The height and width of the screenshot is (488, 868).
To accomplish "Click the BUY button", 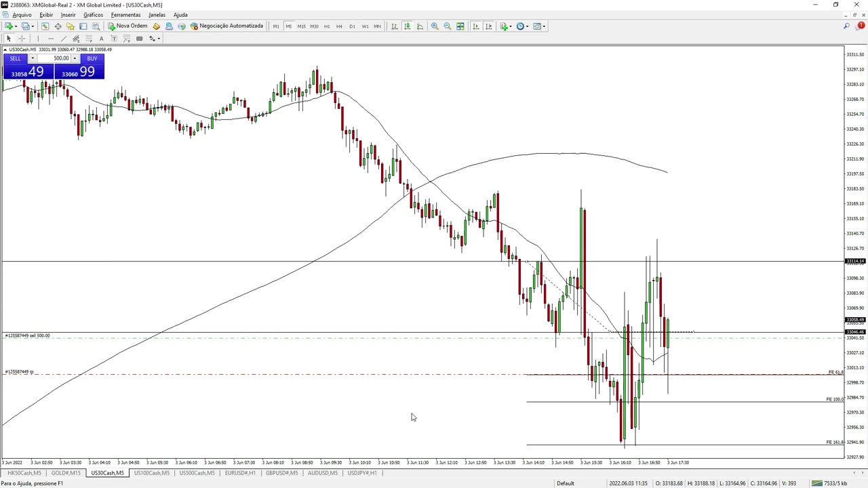I will tap(92, 58).
